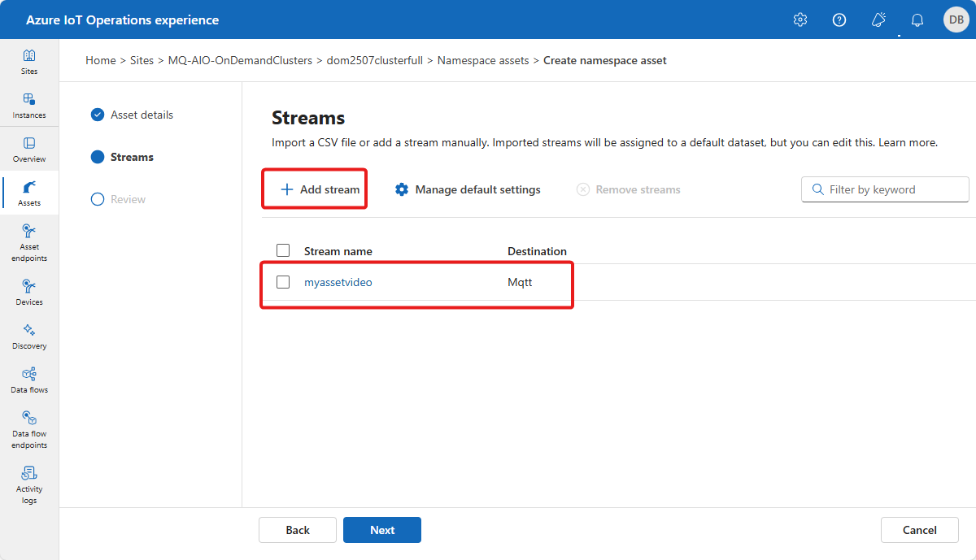Click the Add stream button
This screenshot has width=976, height=560.
tap(320, 189)
